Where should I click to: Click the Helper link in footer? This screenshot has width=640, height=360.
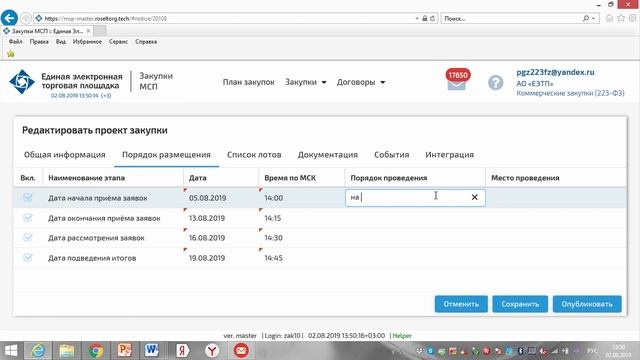pyautogui.click(x=402, y=336)
